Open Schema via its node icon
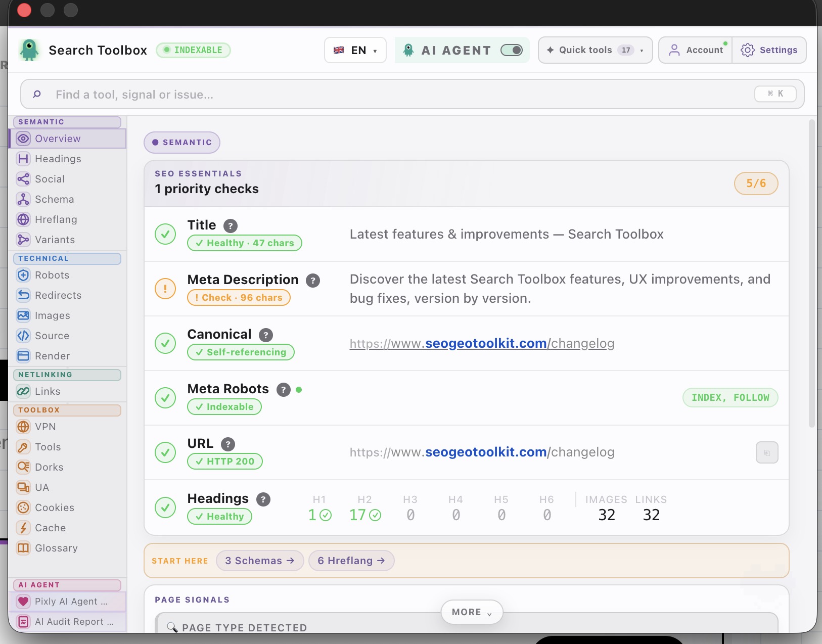This screenshot has height=644, width=822. (x=23, y=199)
